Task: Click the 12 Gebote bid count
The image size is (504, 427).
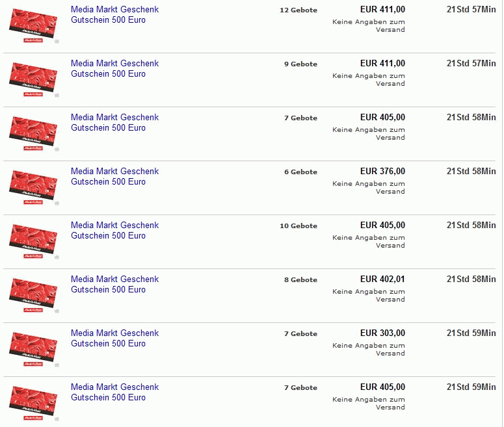Action: click(x=298, y=10)
